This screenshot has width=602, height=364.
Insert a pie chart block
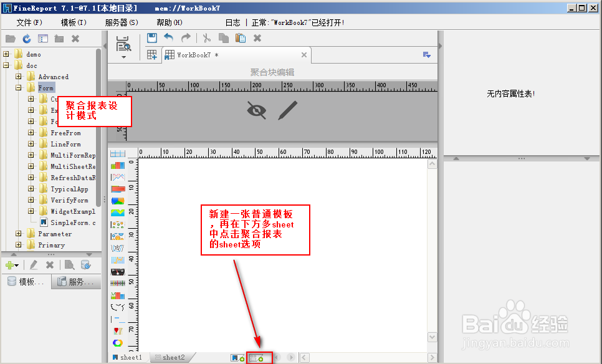pyautogui.click(x=118, y=201)
